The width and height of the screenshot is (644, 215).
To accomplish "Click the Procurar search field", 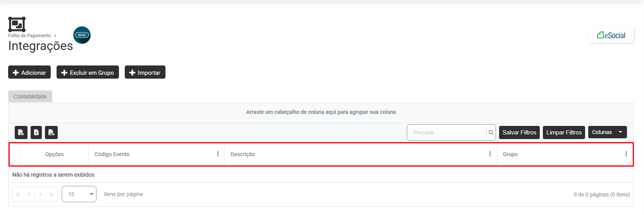I will (x=447, y=132).
